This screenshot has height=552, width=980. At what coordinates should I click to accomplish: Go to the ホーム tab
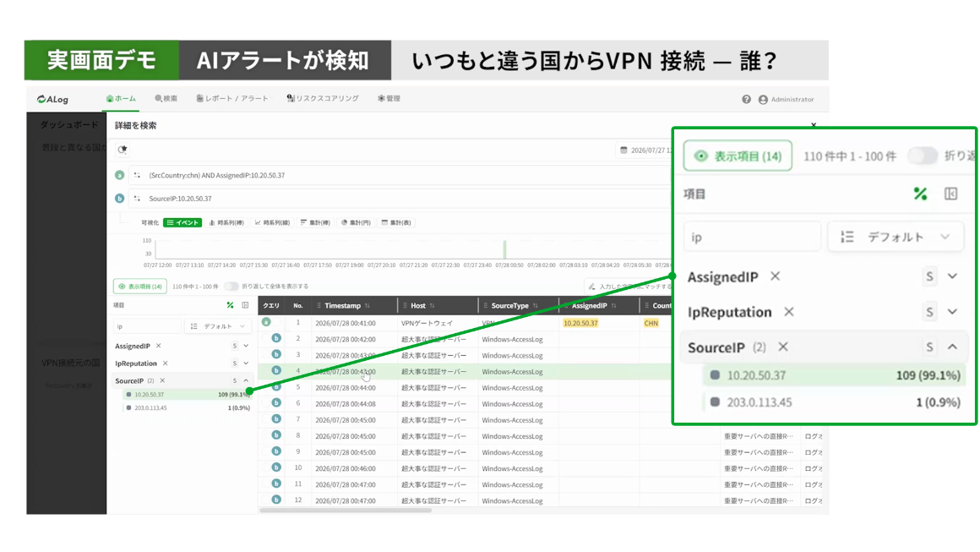click(x=121, y=99)
